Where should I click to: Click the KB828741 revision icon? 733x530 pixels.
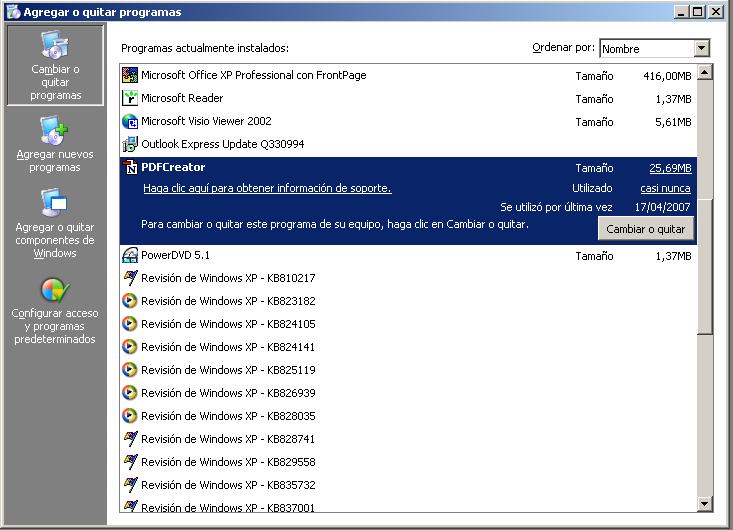click(130, 439)
